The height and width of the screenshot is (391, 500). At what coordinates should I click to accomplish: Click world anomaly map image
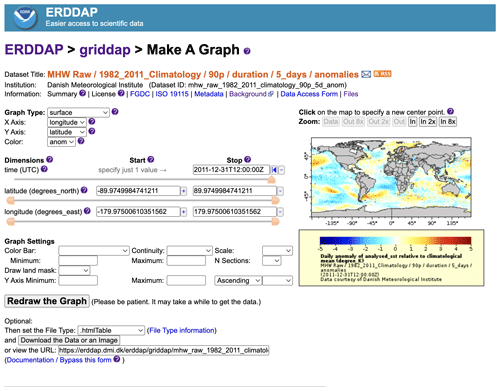[391, 178]
